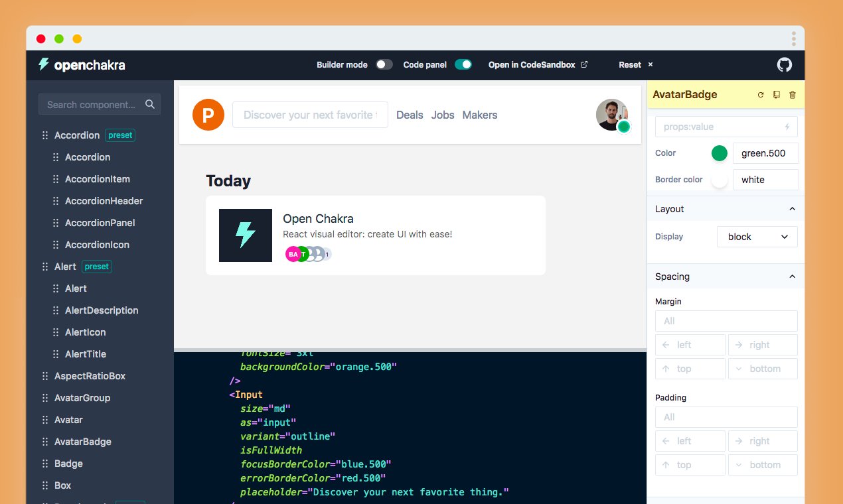Delete AvatarBadge with the trash icon
Viewport: 843px width, 504px height.
point(793,95)
